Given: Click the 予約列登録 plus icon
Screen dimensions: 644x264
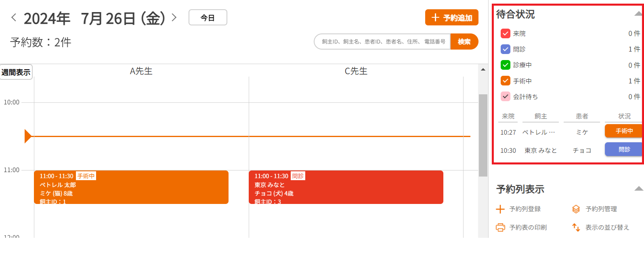Looking at the screenshot, I should 500,209.
